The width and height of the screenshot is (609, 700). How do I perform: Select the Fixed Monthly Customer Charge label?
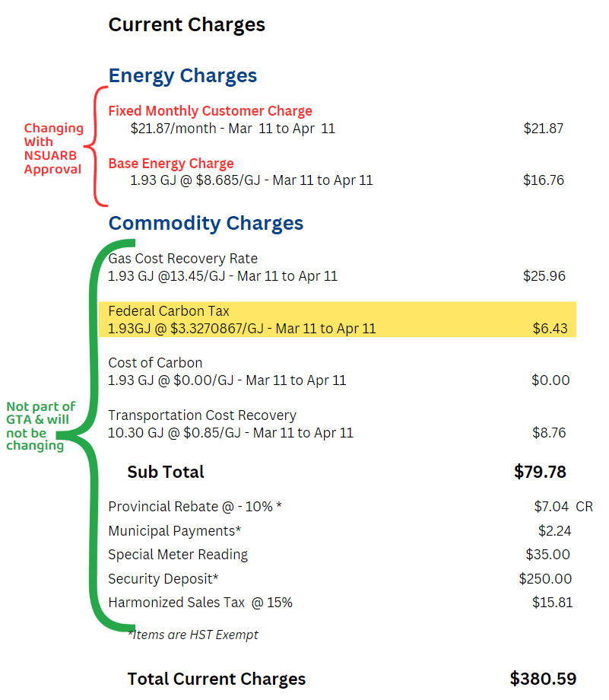[x=210, y=111]
